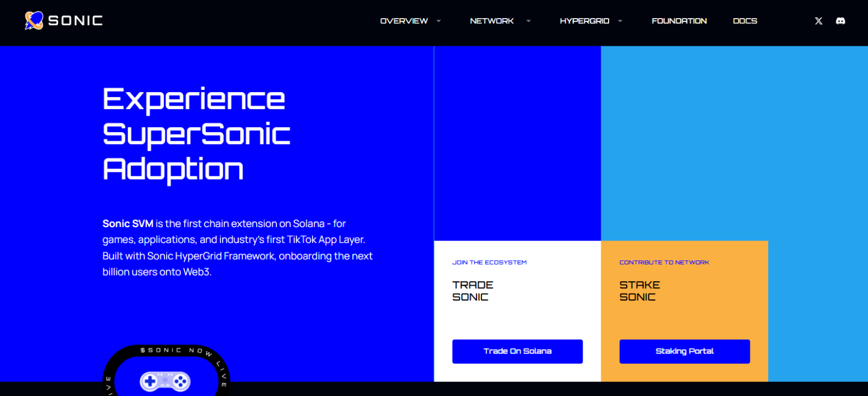The image size is (868, 396).
Task: Expand the Overview dropdown arrow
Action: point(439,21)
